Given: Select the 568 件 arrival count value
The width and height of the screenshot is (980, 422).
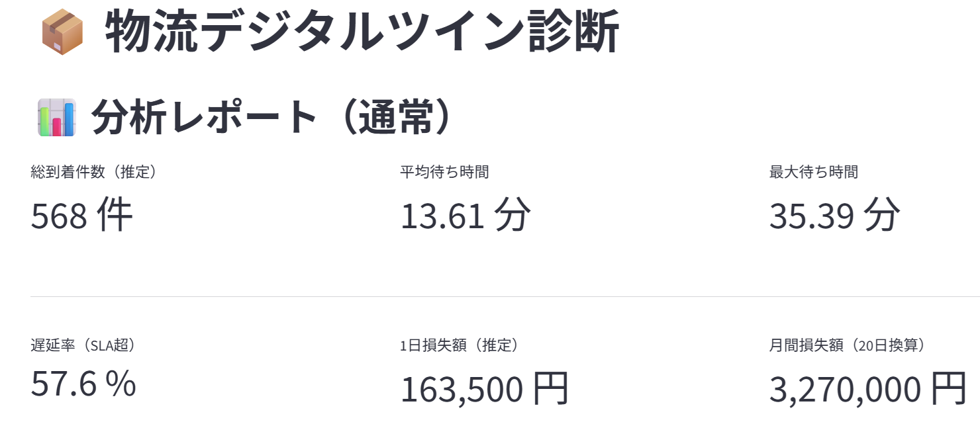Looking at the screenshot, I should point(81,216).
